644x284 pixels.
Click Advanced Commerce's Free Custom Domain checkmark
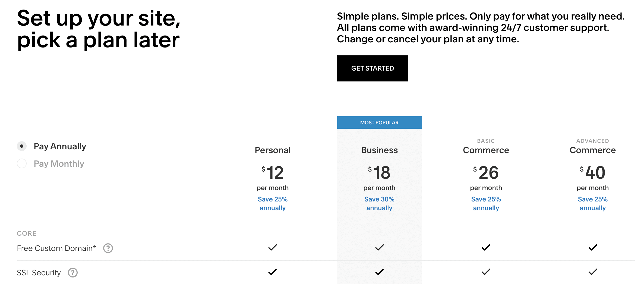point(593,247)
